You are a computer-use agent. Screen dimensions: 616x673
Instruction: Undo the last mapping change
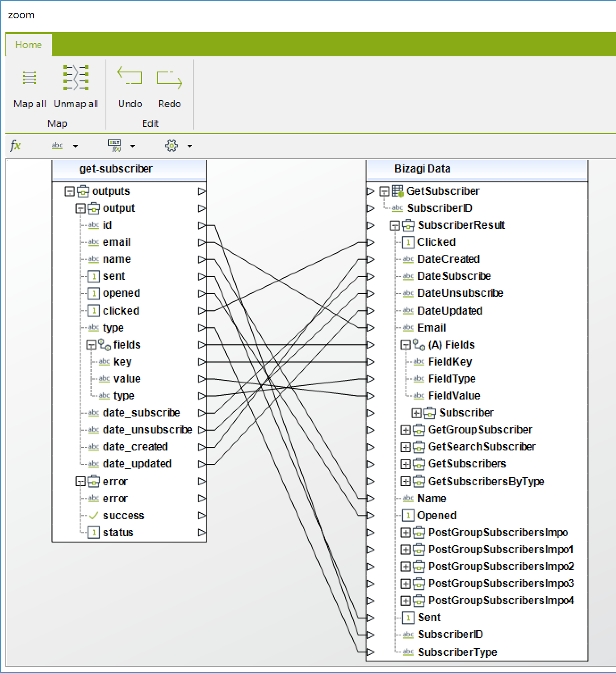(130, 76)
